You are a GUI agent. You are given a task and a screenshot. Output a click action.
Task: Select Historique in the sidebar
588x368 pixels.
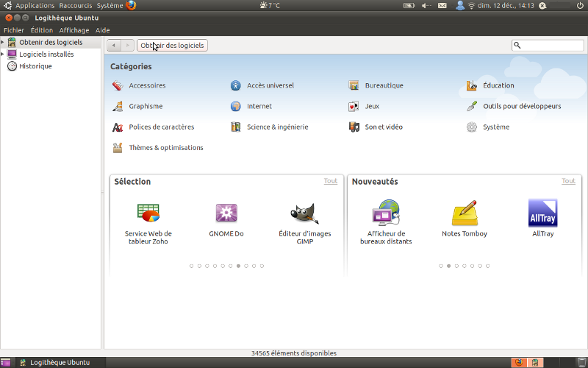click(x=35, y=66)
